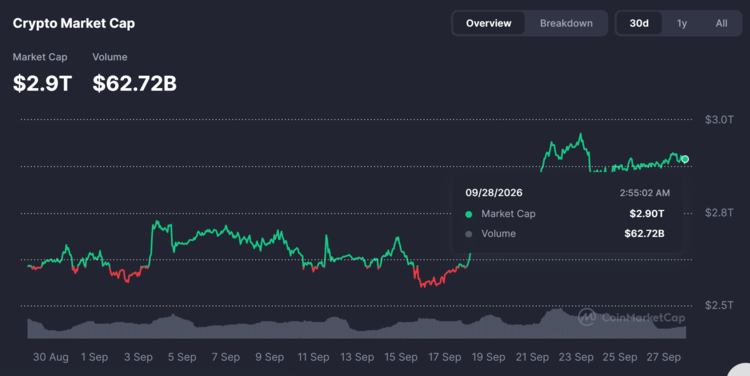Screen dimensions: 750x376
Task: Click the 5 Sep date label
Action: [182, 357]
